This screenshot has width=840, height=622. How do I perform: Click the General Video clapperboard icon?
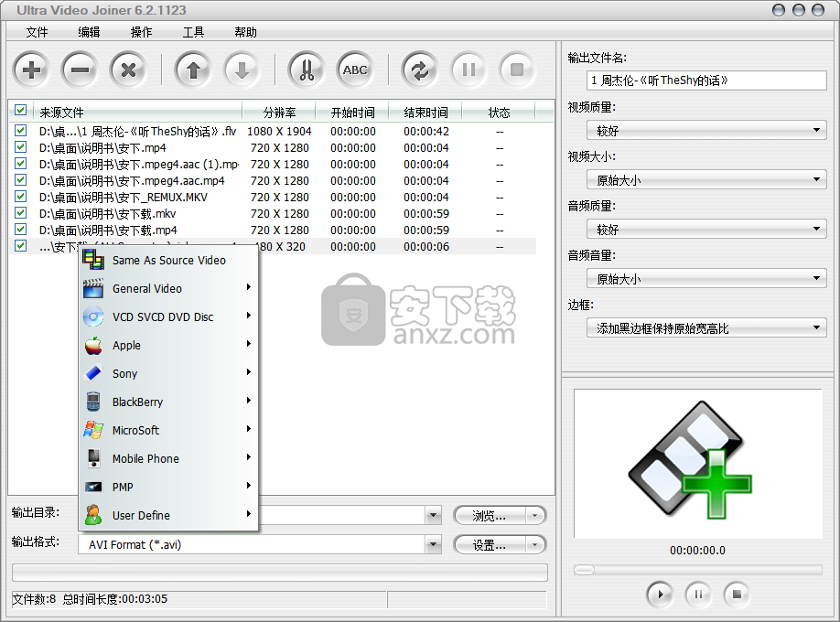tap(93, 288)
